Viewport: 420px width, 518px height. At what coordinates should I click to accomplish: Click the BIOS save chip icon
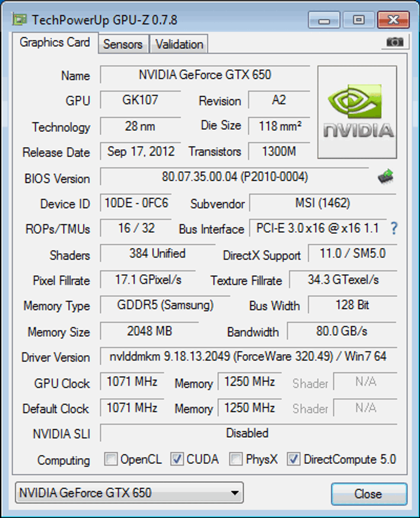386,177
